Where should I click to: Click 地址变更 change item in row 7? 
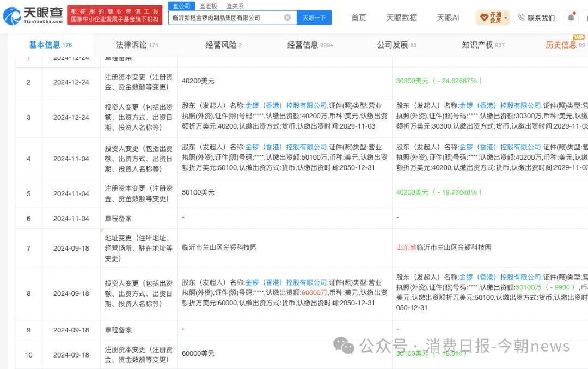138,248
